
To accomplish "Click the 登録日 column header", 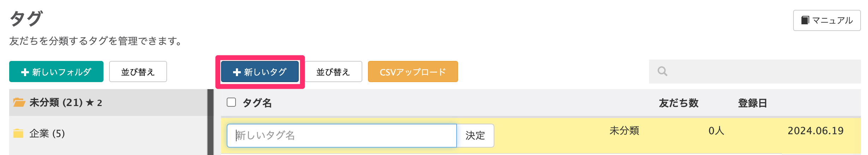I will [x=752, y=103].
